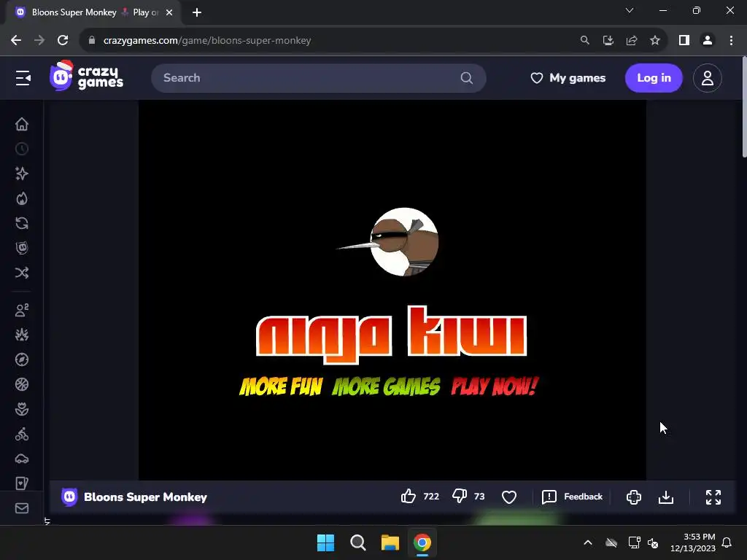Open the envelope contact icon in sidebar
The image size is (747, 560).
pyautogui.click(x=22, y=508)
